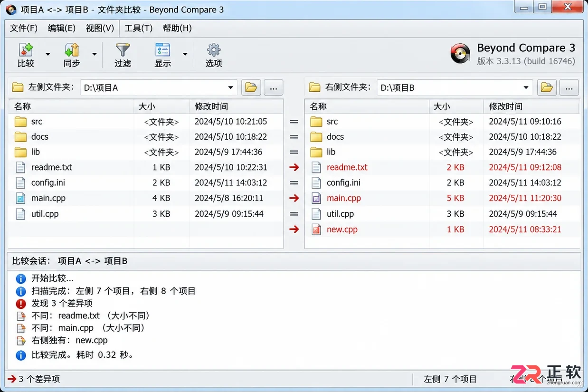This screenshot has width=588, height=392.
Task: Click log entry 不同: readme.txt (大小不同)
Action: coord(91,316)
